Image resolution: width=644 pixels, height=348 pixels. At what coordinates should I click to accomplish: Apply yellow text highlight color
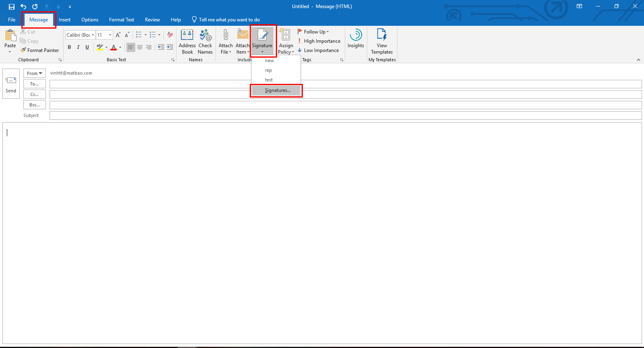click(100, 47)
